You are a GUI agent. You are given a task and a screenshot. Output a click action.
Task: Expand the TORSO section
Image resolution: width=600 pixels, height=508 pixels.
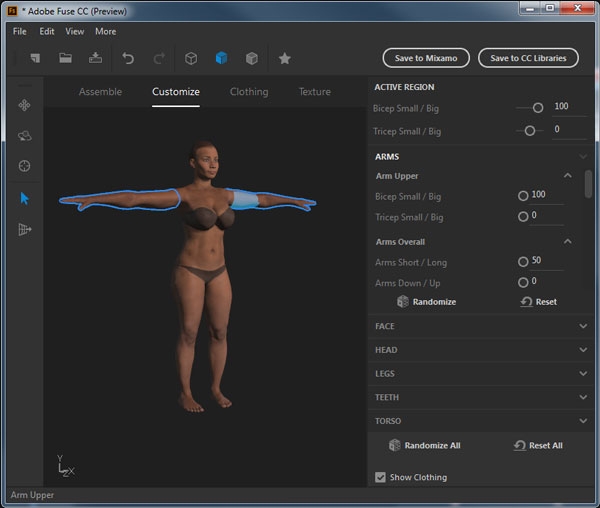tap(582, 421)
